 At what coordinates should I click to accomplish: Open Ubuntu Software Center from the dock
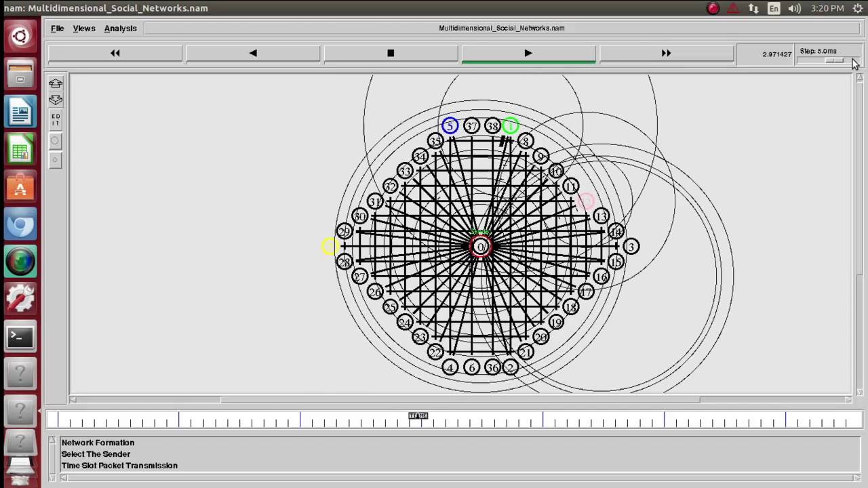pyautogui.click(x=20, y=187)
